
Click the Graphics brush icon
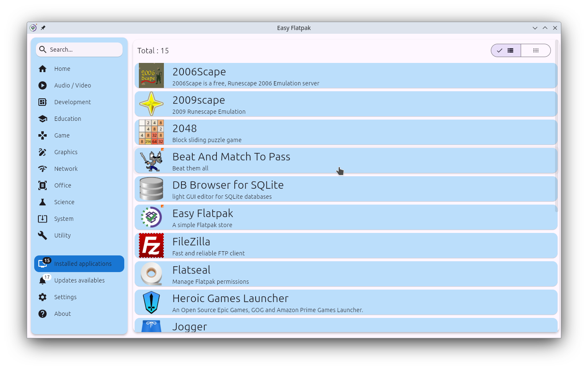(43, 152)
